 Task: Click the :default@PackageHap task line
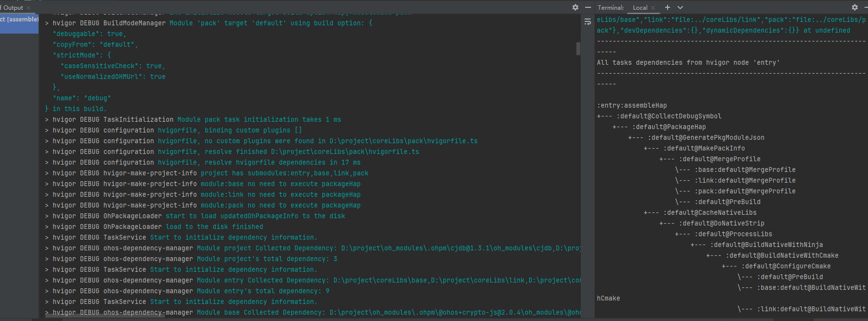coord(669,127)
